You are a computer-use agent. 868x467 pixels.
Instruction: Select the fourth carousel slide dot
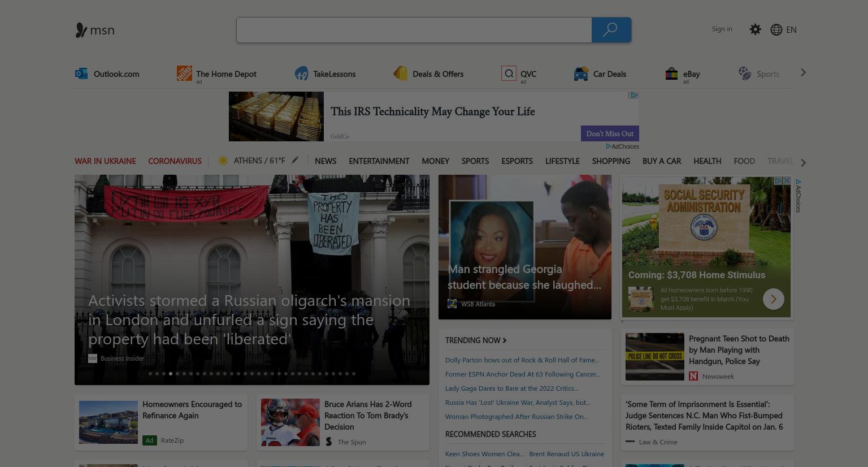pyautogui.click(x=171, y=374)
